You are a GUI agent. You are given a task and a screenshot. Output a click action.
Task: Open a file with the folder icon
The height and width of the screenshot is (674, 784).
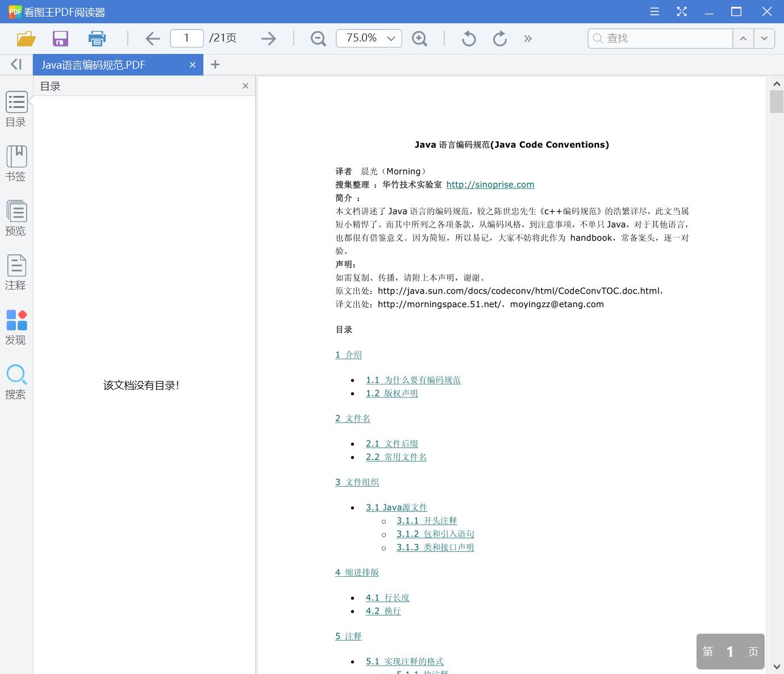26,39
